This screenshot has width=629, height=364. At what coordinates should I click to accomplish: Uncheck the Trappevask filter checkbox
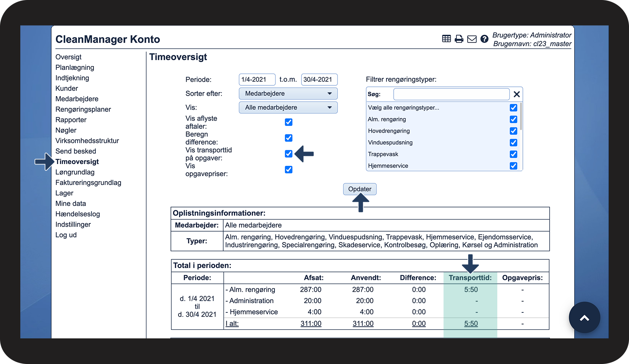click(x=513, y=154)
